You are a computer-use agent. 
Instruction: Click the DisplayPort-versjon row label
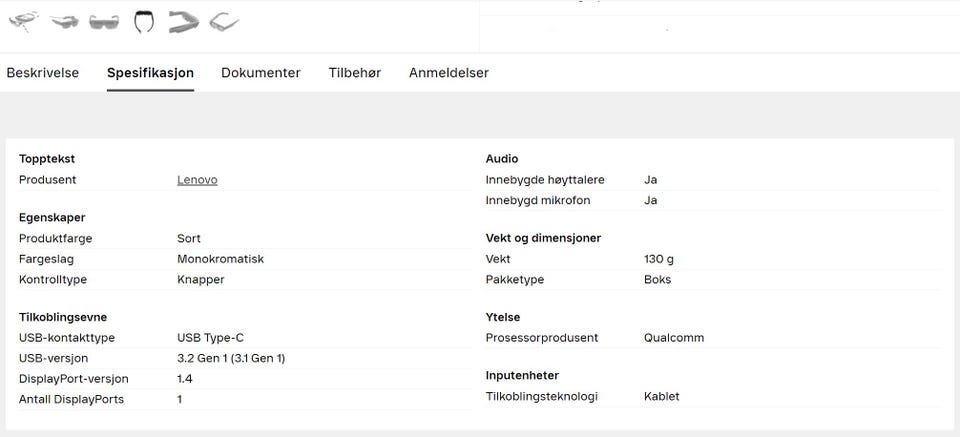pos(73,379)
